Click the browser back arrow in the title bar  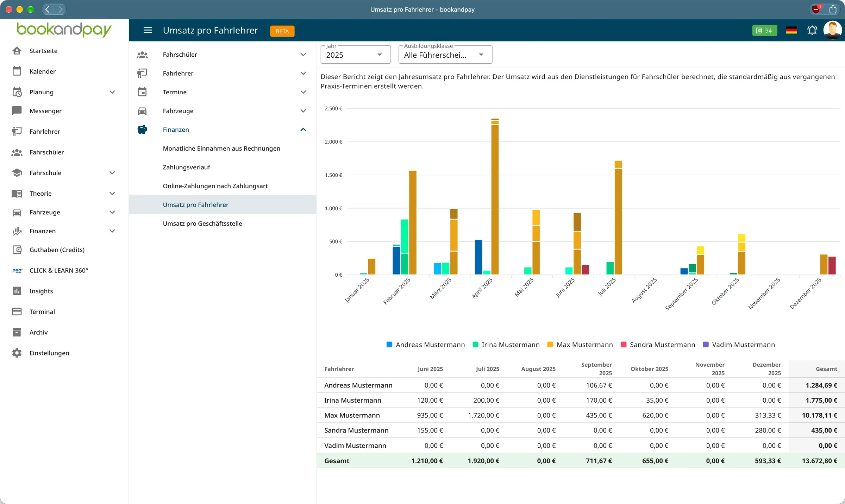click(x=48, y=9)
